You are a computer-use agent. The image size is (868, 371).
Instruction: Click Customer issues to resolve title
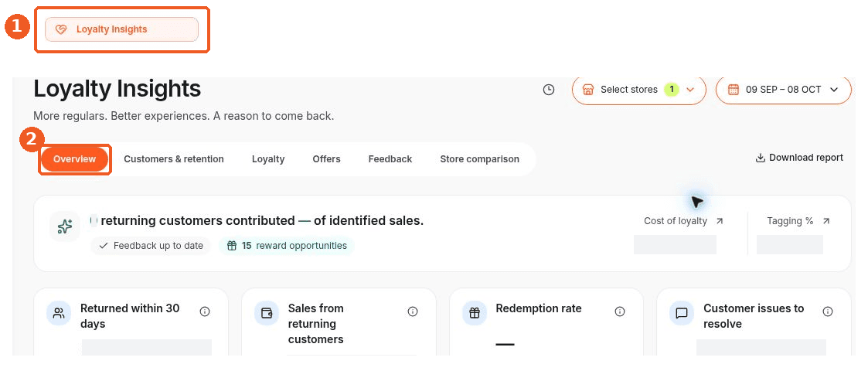pyautogui.click(x=754, y=316)
